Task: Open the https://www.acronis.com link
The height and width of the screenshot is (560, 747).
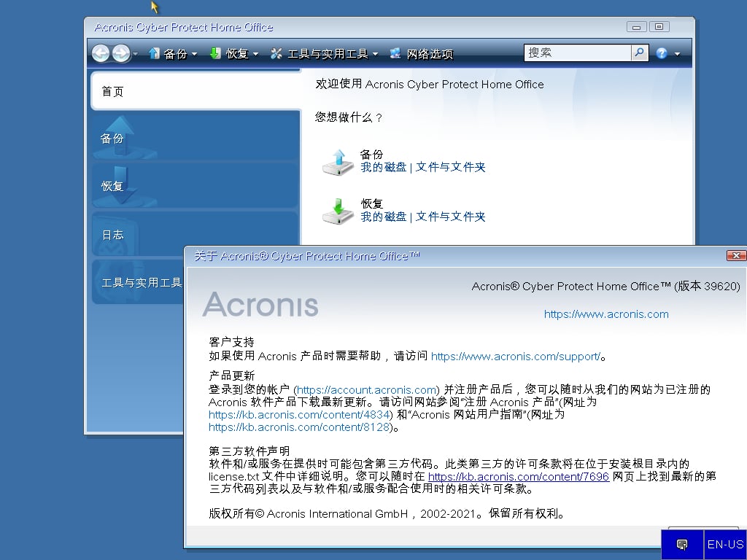Action: [x=606, y=314]
